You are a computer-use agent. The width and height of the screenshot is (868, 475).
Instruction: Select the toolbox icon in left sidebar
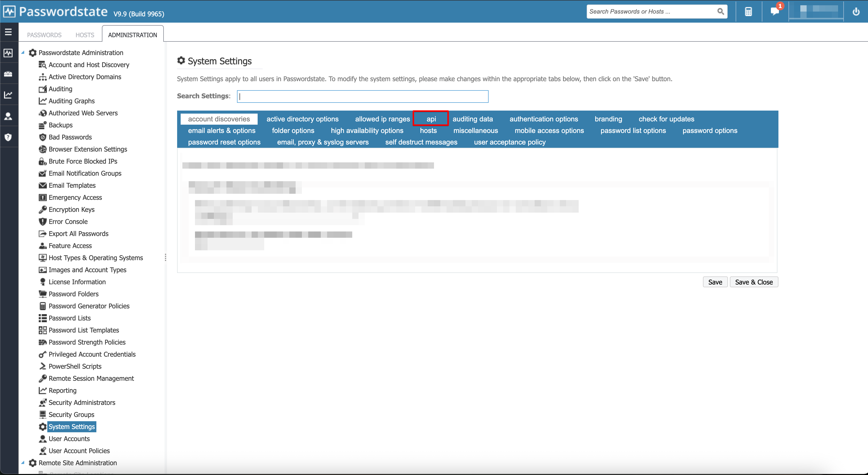8,74
